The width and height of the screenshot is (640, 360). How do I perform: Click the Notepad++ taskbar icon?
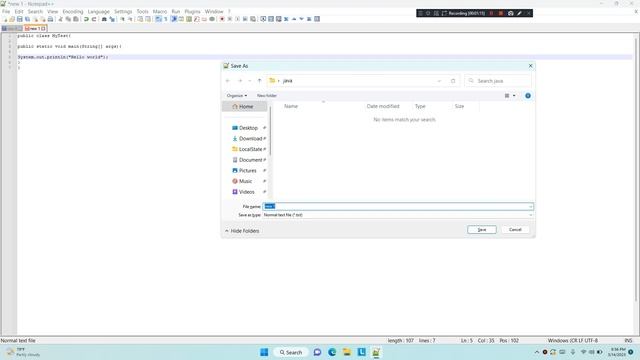[x=376, y=352]
